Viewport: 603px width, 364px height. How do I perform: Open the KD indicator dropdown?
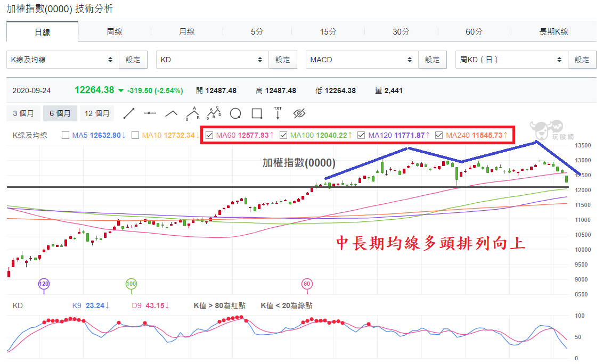213,60
